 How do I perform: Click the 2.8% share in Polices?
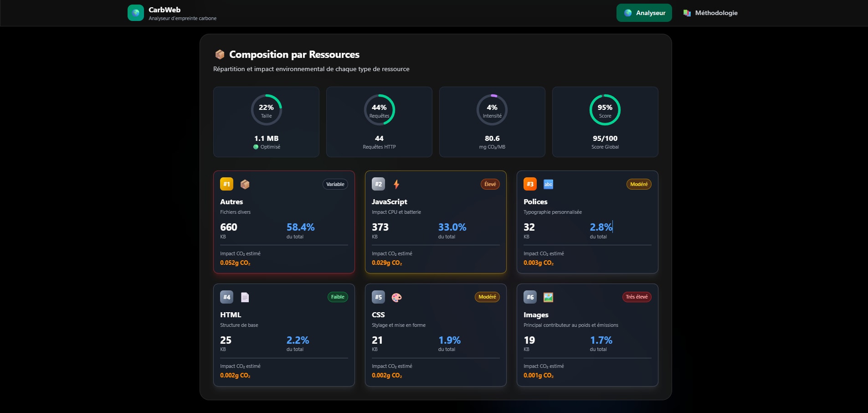point(601,227)
